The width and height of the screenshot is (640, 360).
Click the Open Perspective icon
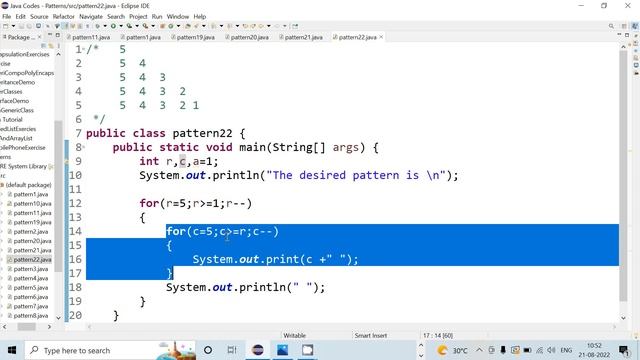pyautogui.click(x=624, y=26)
